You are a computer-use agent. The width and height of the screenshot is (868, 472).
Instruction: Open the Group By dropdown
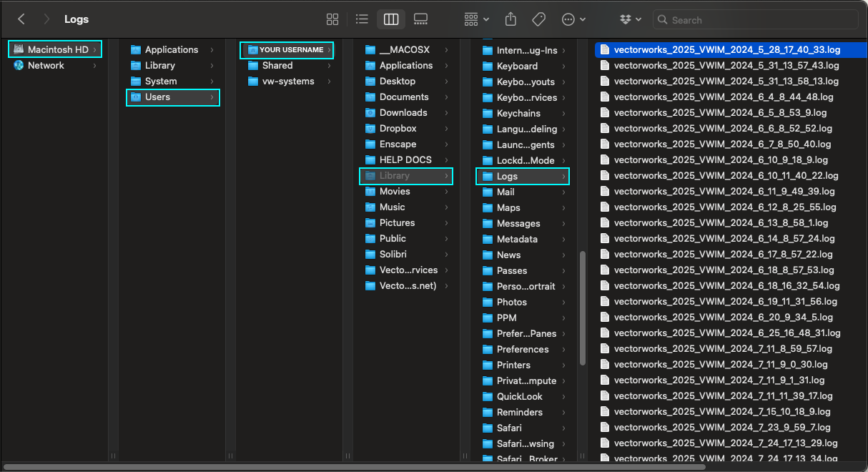476,19
